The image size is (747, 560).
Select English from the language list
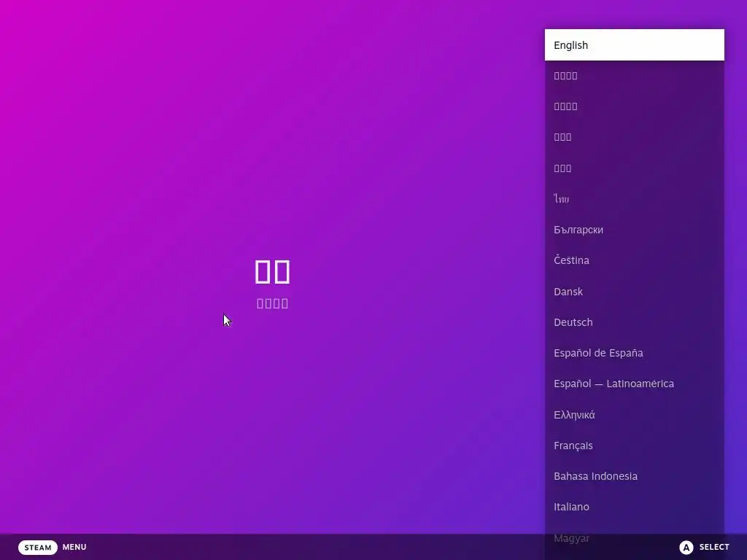[634, 44]
